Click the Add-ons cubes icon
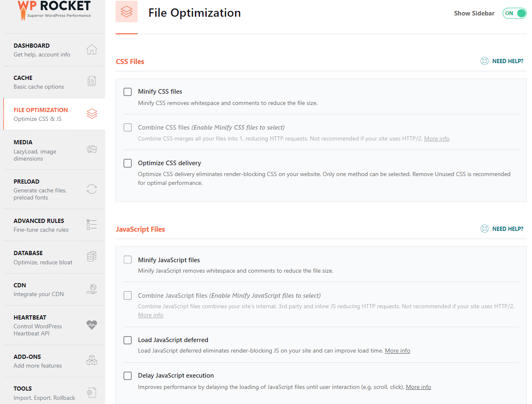Image resolution: width=532 pixels, height=404 pixels. (x=92, y=360)
